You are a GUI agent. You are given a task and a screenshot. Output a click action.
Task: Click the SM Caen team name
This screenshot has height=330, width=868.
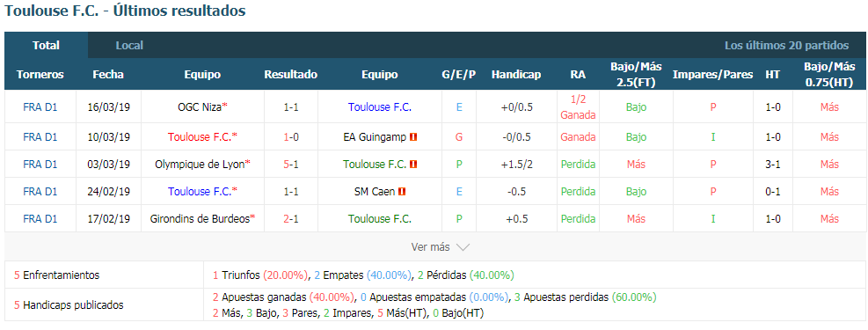click(375, 192)
